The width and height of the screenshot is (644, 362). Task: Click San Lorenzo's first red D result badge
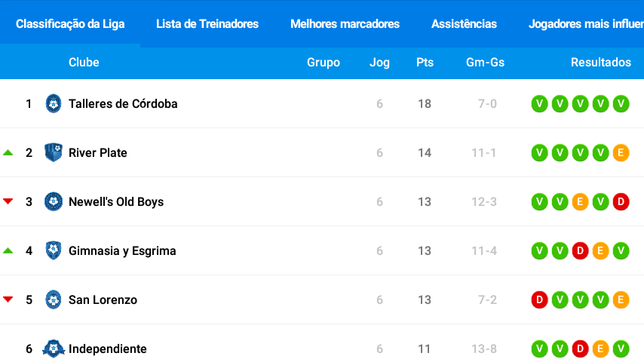(540, 299)
